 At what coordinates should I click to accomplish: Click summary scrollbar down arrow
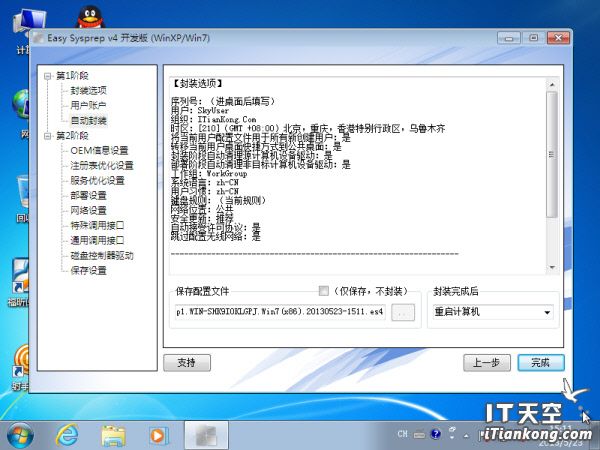coord(552,268)
